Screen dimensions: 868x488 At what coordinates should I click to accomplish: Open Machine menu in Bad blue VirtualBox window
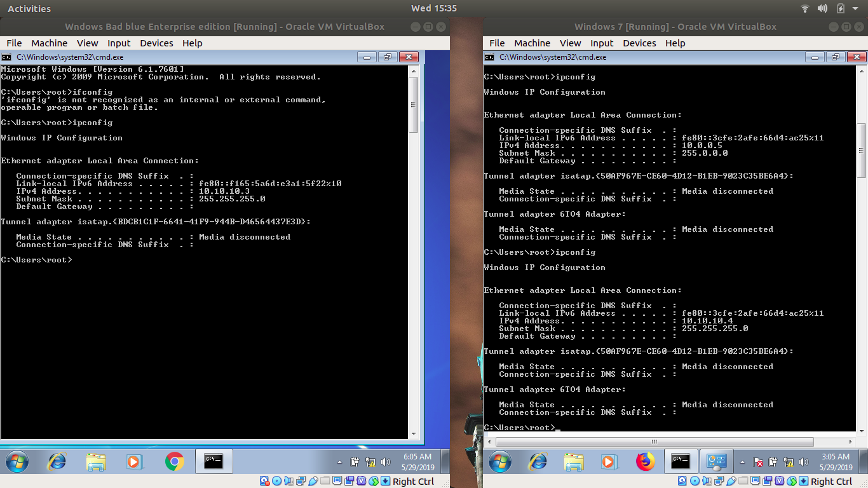(x=49, y=43)
